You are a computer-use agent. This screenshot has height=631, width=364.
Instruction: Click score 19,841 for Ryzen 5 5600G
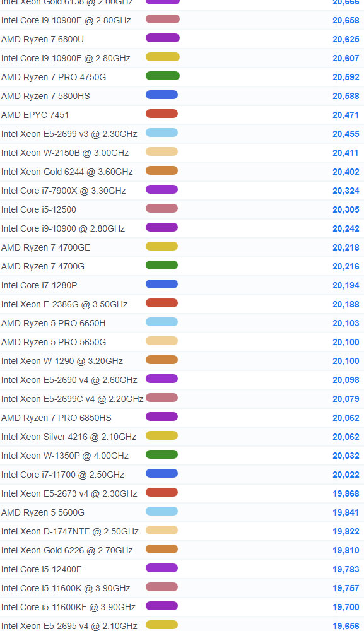click(346, 512)
